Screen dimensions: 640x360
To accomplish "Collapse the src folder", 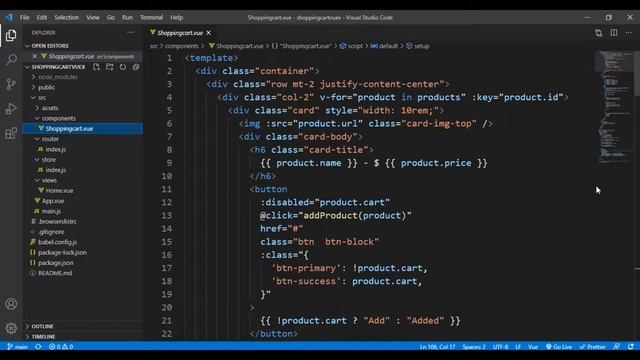I will point(42,98).
